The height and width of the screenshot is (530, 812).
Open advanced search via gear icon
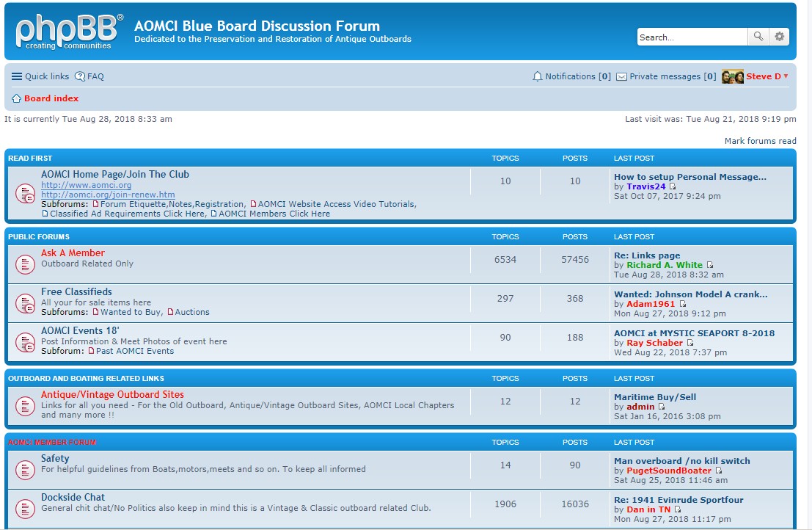click(780, 37)
